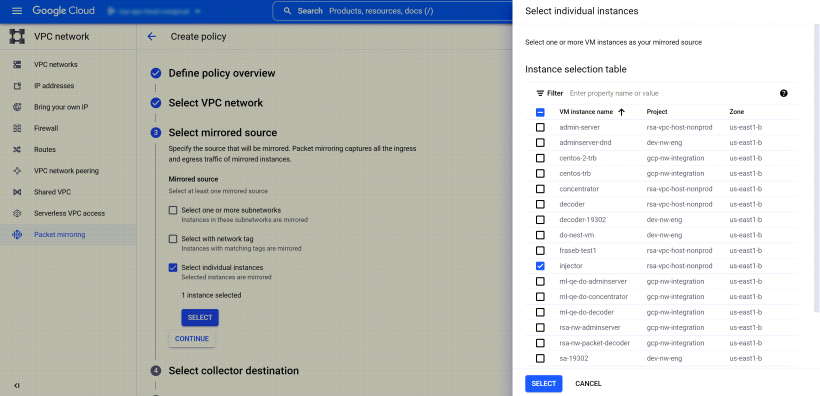Click the Firewall sidebar icon

[17, 128]
